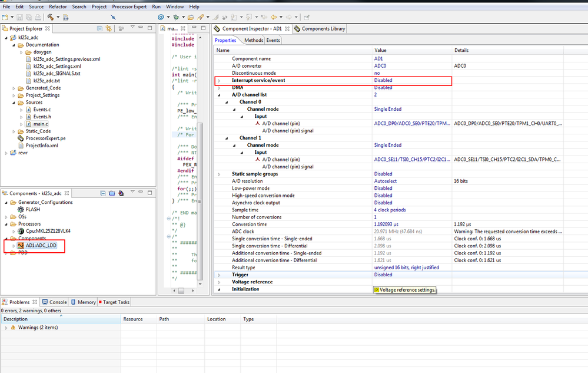The width and height of the screenshot is (588, 373).
Task: Click the Component name value AD1 field
Action: [x=378, y=59]
